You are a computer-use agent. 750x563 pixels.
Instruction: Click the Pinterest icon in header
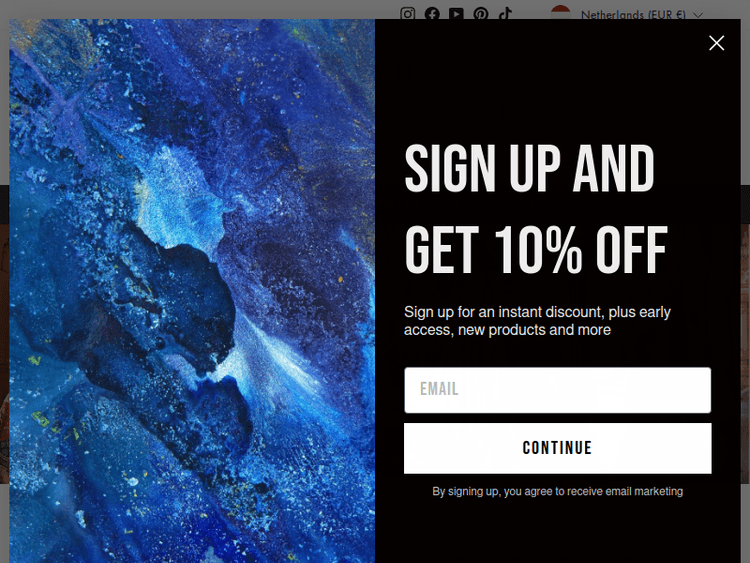(x=481, y=13)
